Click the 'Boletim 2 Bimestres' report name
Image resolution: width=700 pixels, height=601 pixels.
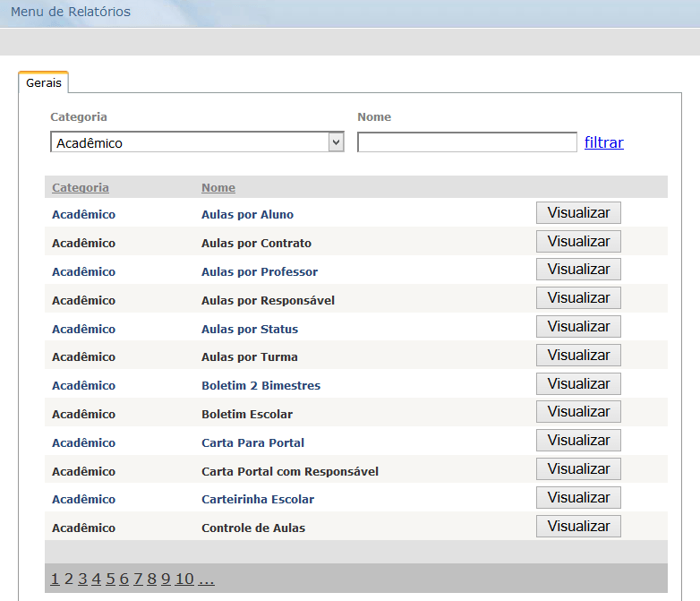pyautogui.click(x=260, y=386)
